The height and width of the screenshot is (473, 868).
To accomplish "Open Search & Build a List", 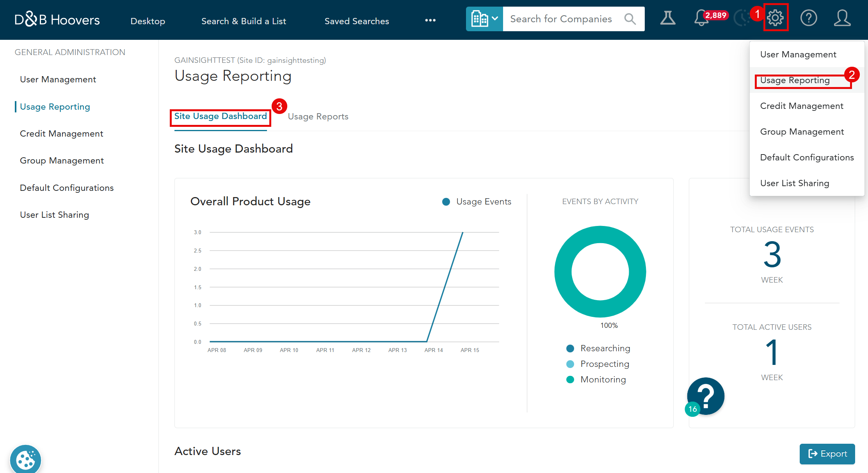I will [244, 21].
